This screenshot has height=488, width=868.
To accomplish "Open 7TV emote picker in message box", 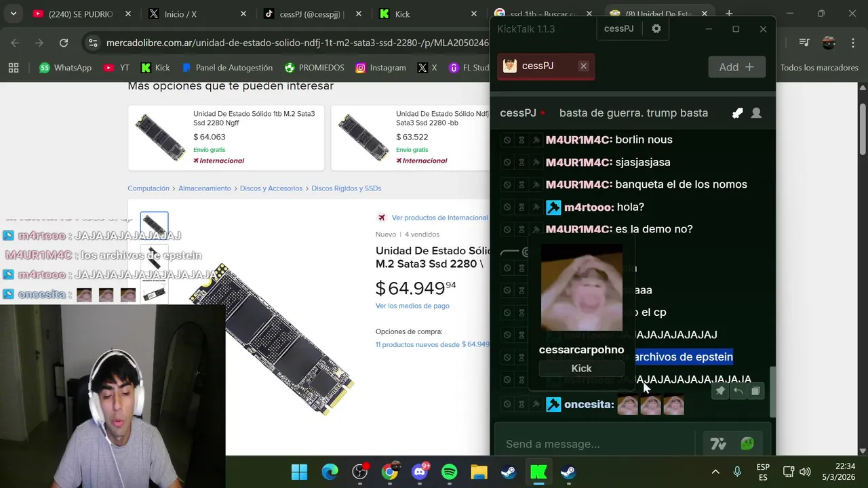I will [x=718, y=444].
